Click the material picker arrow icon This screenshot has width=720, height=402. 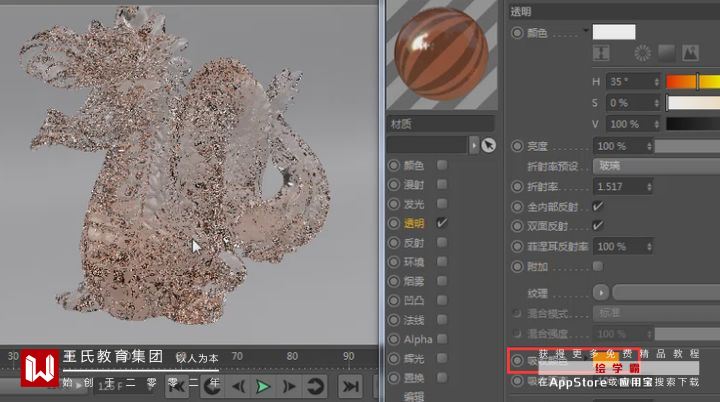(x=489, y=145)
